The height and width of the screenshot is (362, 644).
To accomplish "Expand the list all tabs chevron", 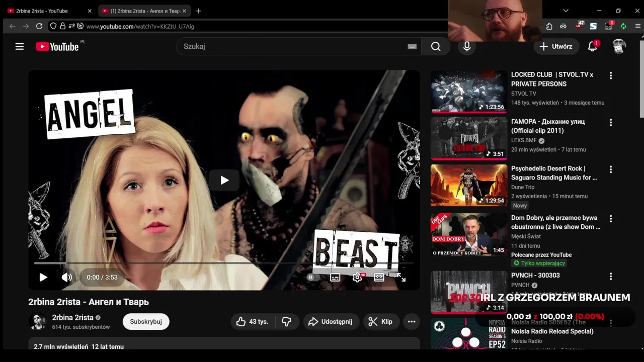I will (x=566, y=11).
